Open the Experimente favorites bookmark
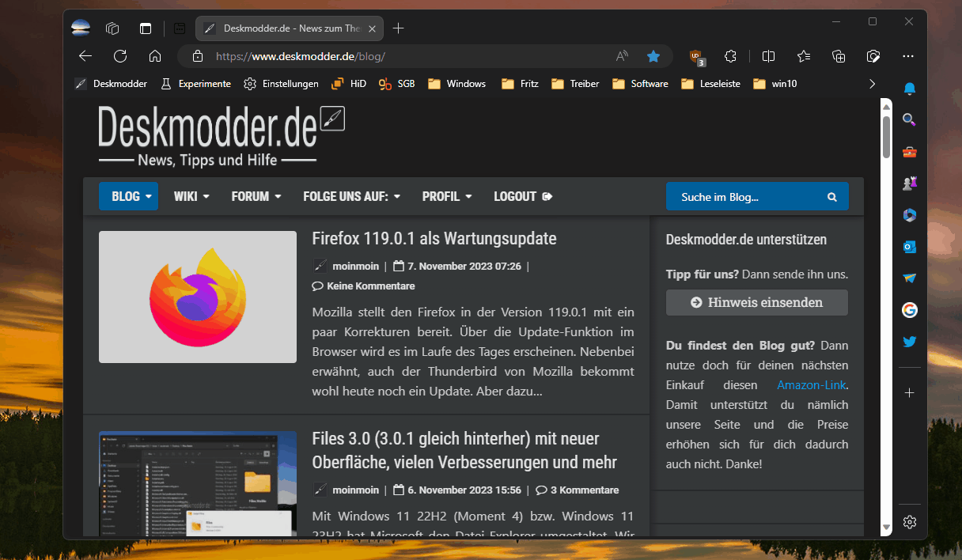This screenshot has height=560, width=962. point(195,83)
